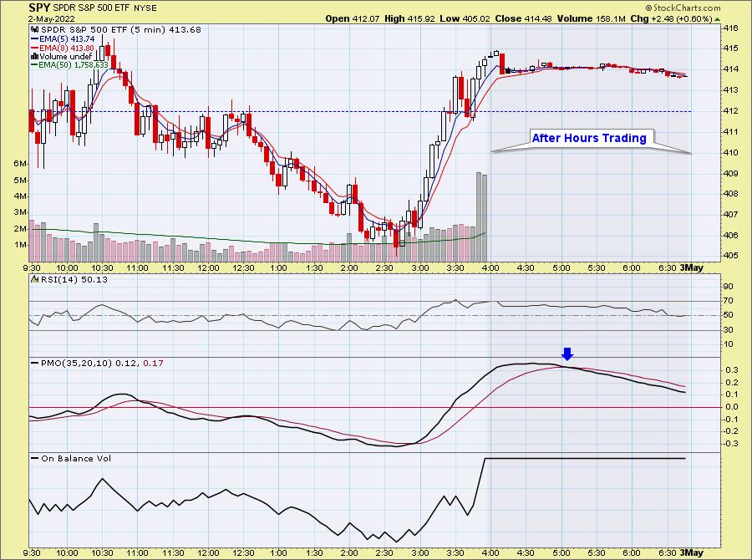
Task: Click the 'RSI(14) 50.13' indicator label
Action: [74, 279]
